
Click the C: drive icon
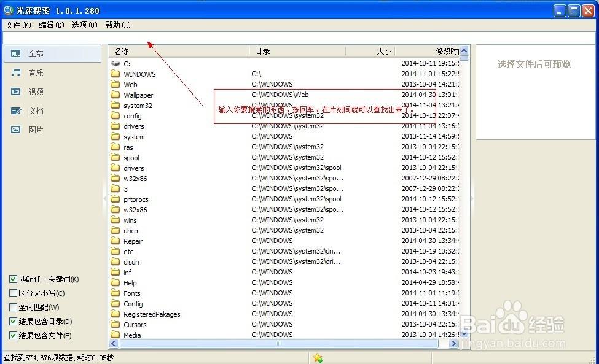[x=115, y=63]
